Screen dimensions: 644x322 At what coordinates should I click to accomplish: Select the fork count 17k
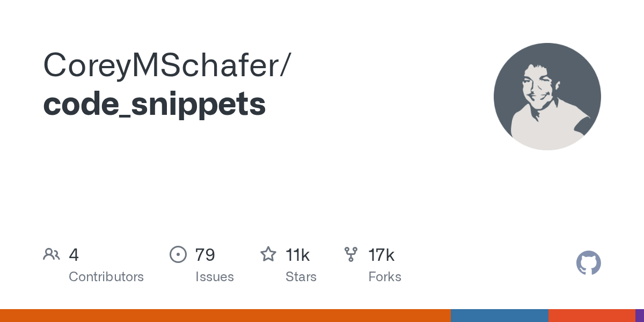(x=381, y=255)
